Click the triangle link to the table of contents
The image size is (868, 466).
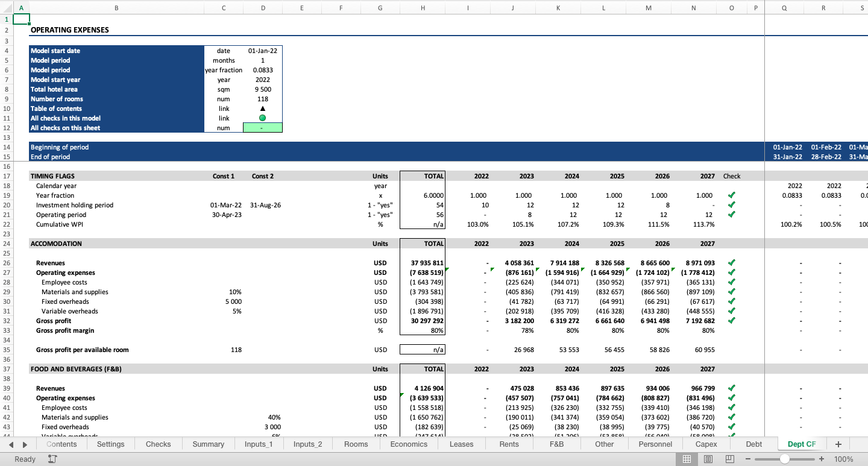[x=262, y=109]
